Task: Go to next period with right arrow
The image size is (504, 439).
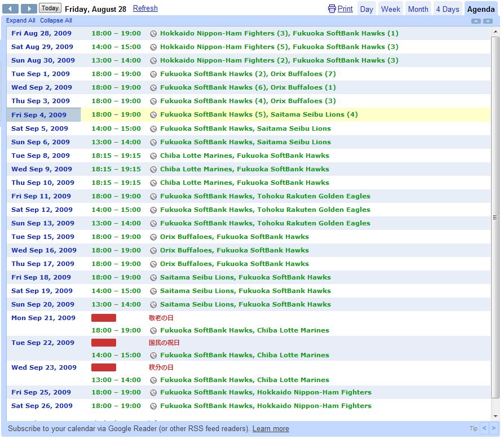Action: point(29,8)
